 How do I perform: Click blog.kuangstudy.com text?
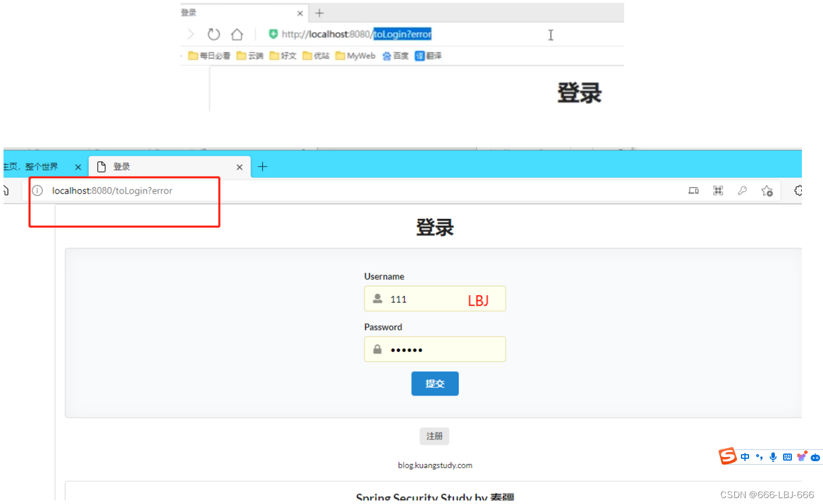pyautogui.click(x=435, y=465)
